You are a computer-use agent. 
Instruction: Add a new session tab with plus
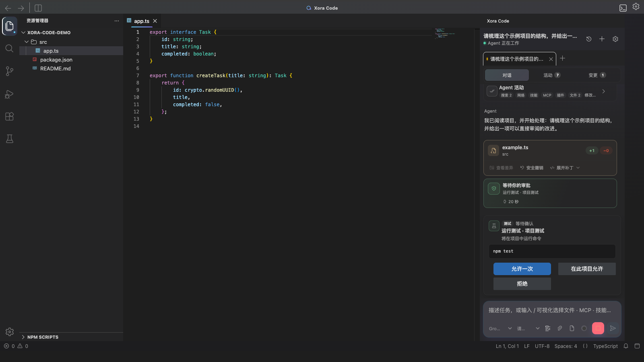[563, 58]
